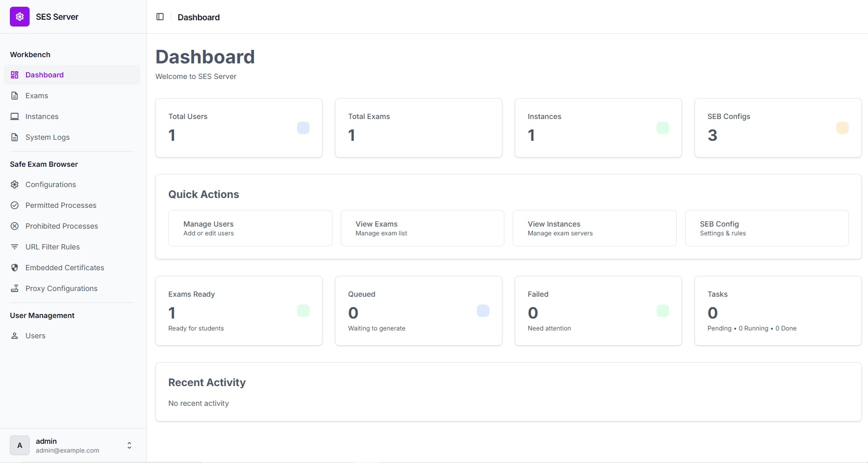Open the SEB Config quick action
This screenshot has width=868, height=463.
click(x=766, y=228)
